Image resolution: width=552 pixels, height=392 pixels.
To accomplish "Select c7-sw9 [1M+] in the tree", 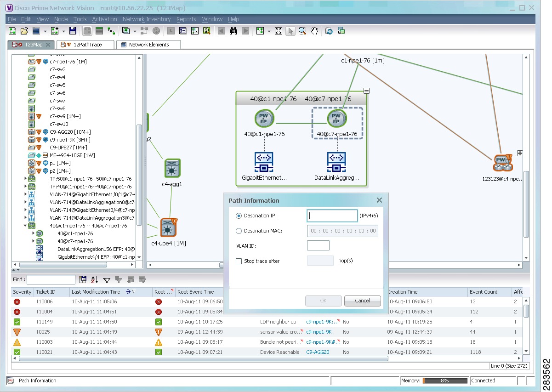I will 65,116.
